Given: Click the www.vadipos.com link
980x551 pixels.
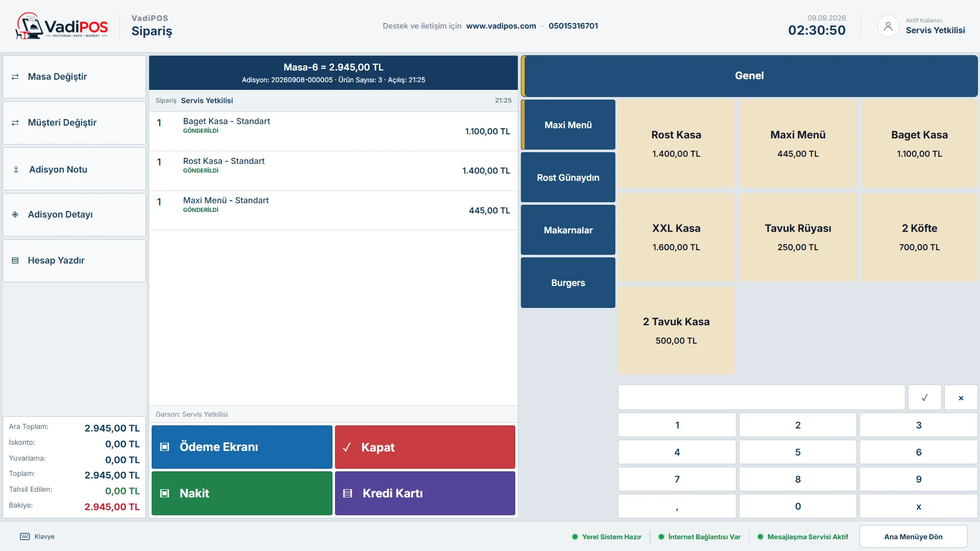Looking at the screenshot, I should pyautogui.click(x=501, y=26).
